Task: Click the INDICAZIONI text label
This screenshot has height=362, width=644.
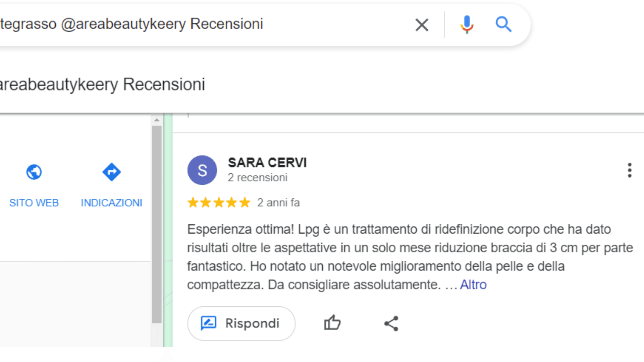Action: [x=111, y=203]
